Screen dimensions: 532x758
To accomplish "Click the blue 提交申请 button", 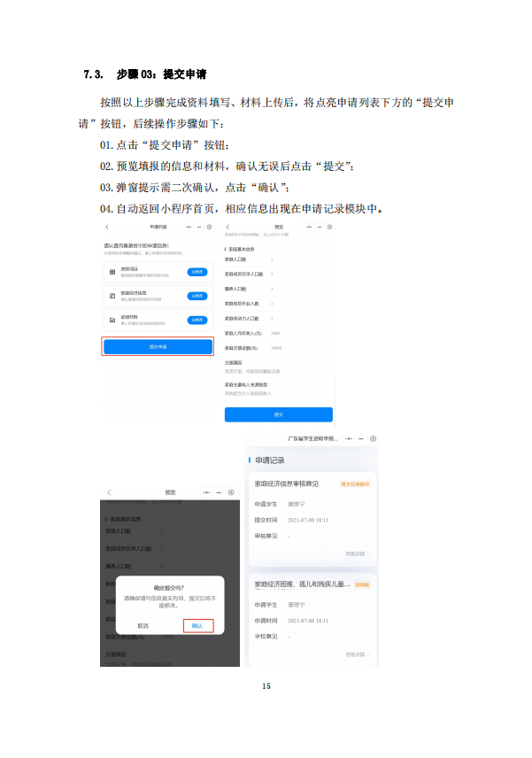I will [x=158, y=346].
